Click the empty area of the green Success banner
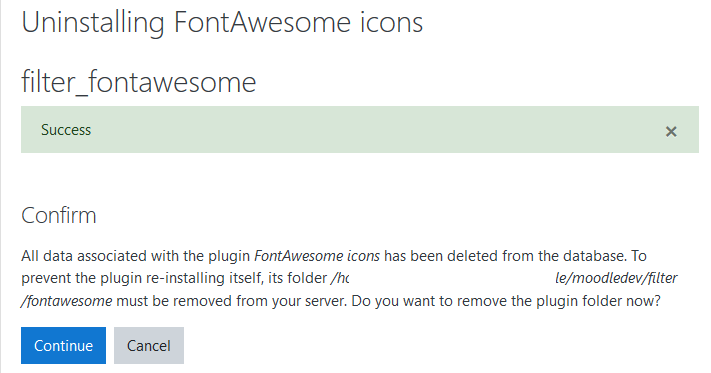The width and height of the screenshot is (711, 373). pos(363,130)
